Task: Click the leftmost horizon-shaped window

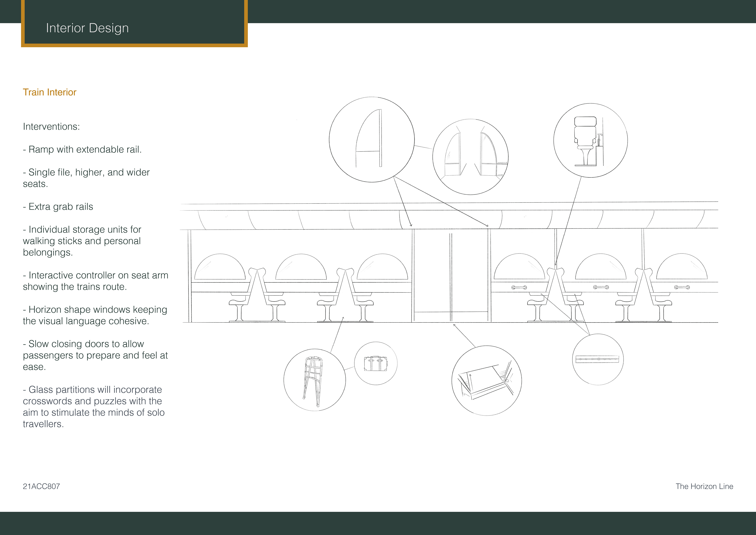Action: click(220, 267)
